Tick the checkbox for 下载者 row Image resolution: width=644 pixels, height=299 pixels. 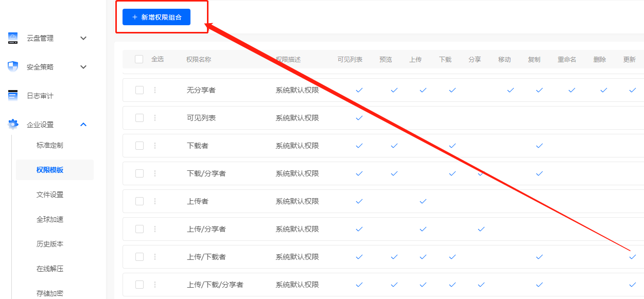[x=140, y=146]
